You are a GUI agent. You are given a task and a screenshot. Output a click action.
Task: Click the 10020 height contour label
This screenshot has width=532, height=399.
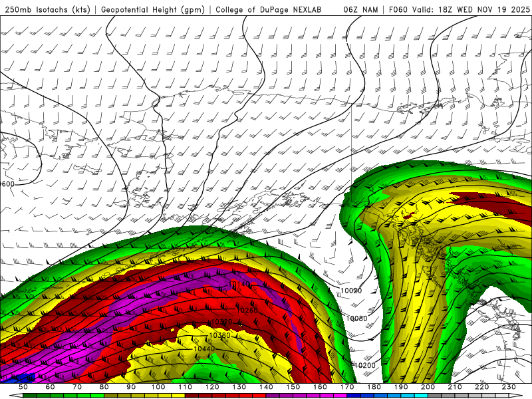[x=351, y=291]
